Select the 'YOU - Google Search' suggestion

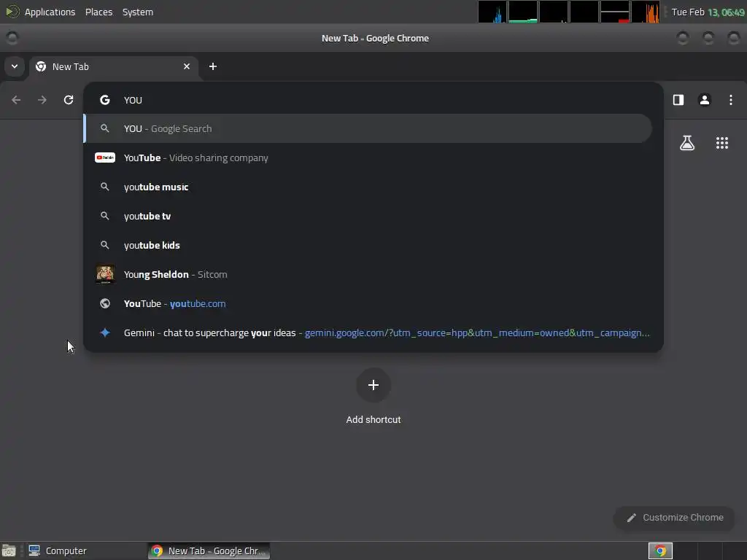[368, 128]
